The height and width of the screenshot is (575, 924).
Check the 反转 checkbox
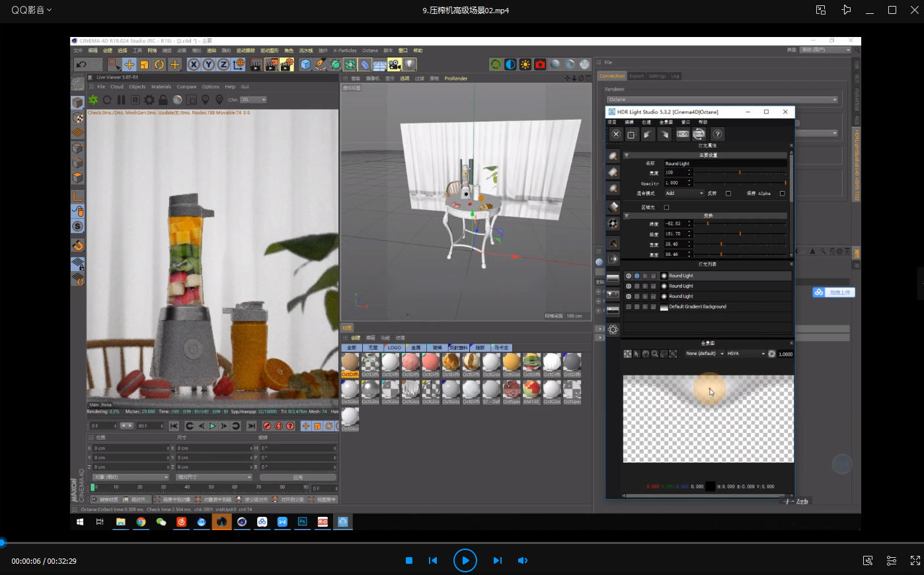728,194
